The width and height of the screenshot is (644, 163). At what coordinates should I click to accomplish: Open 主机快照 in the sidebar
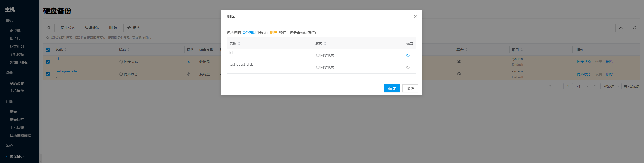pyautogui.click(x=17, y=128)
